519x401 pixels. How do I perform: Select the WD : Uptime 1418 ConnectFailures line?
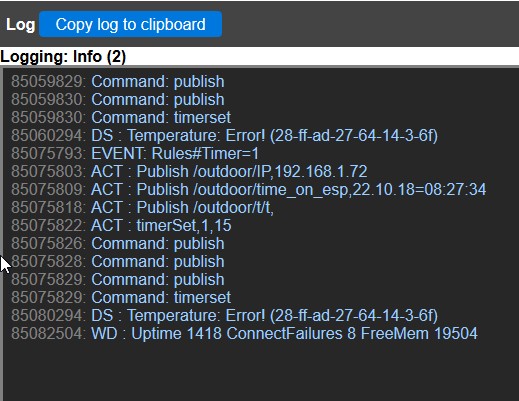pos(244,333)
